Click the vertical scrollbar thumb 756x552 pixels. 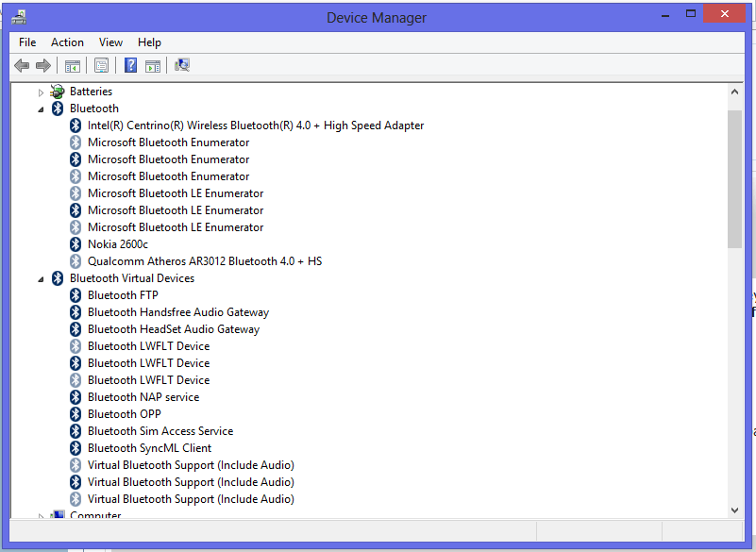[x=735, y=179]
